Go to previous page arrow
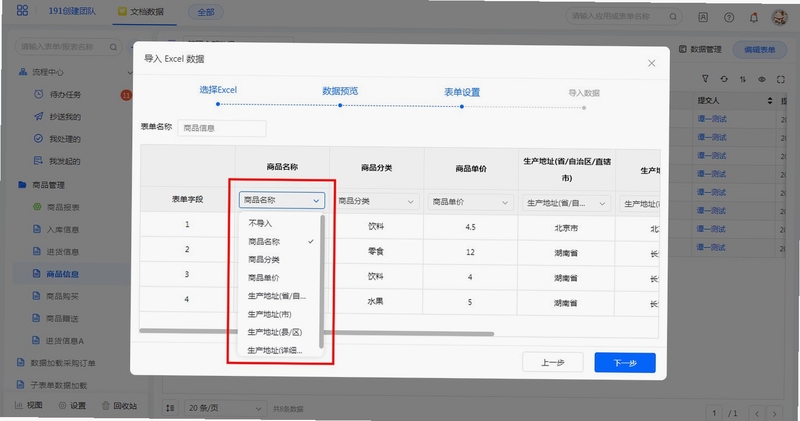This screenshot has width=800, height=421. 757,413
